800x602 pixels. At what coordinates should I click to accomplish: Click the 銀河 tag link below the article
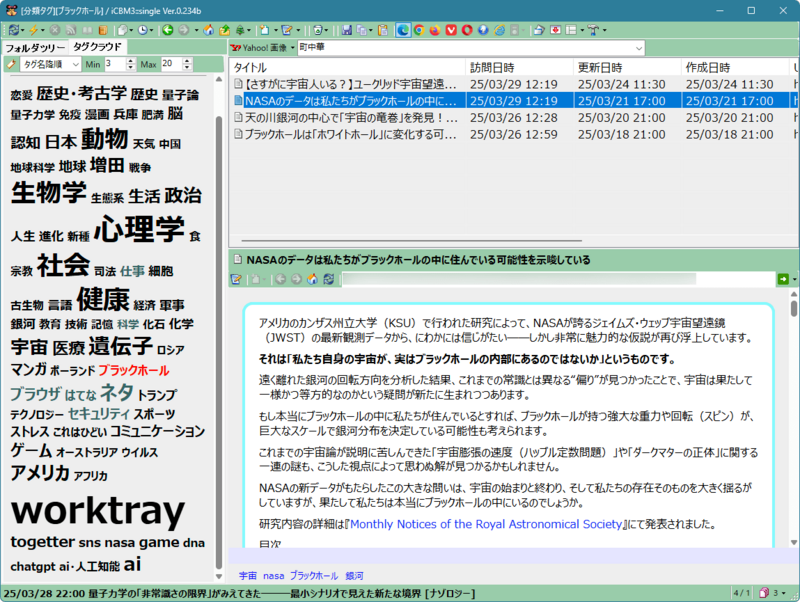pos(354,575)
